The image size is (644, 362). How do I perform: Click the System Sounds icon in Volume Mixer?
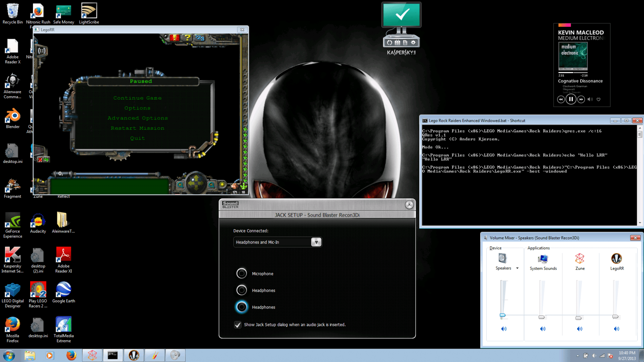[x=543, y=259]
